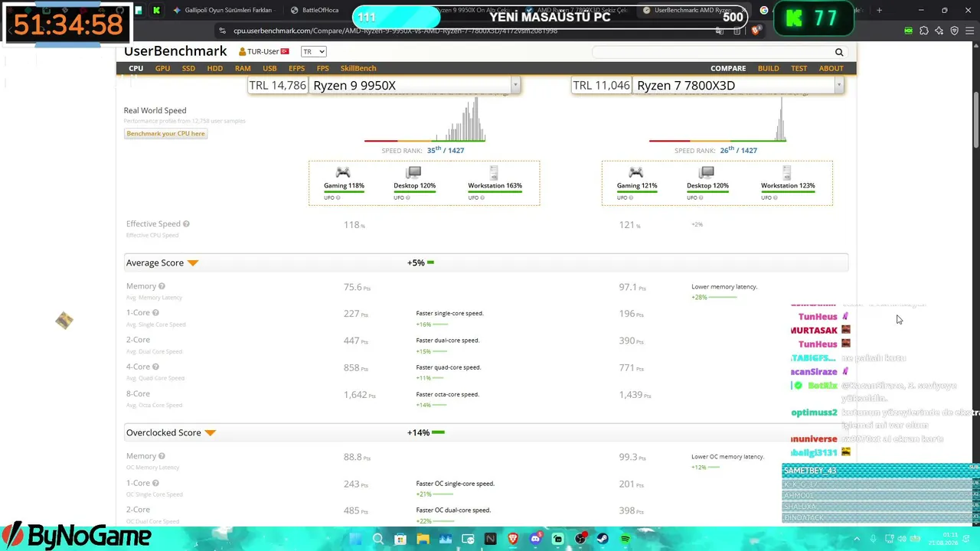980x551 pixels.
Task: Collapse the Average Score section arrow
Action: pyautogui.click(x=193, y=263)
